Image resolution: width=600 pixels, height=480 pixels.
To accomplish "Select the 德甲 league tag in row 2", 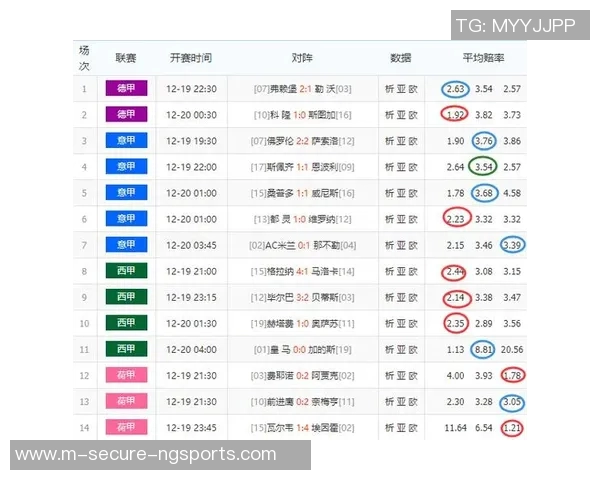I will (126, 114).
